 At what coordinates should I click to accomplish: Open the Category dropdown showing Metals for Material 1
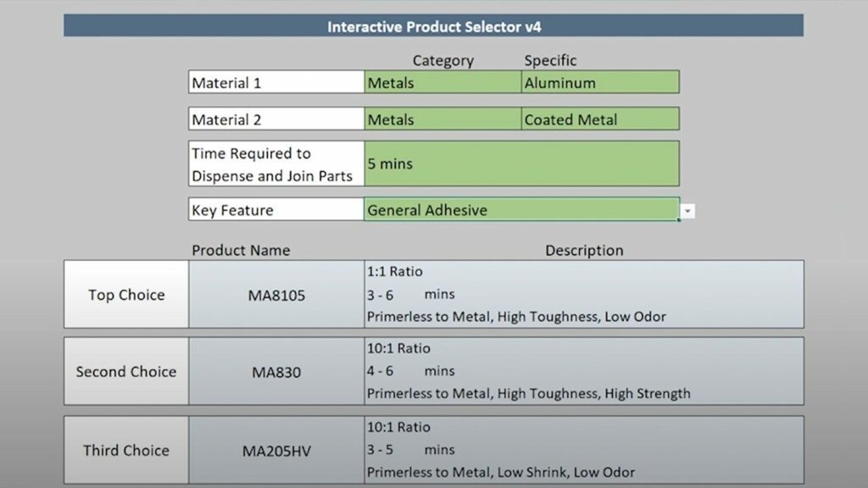[441, 82]
